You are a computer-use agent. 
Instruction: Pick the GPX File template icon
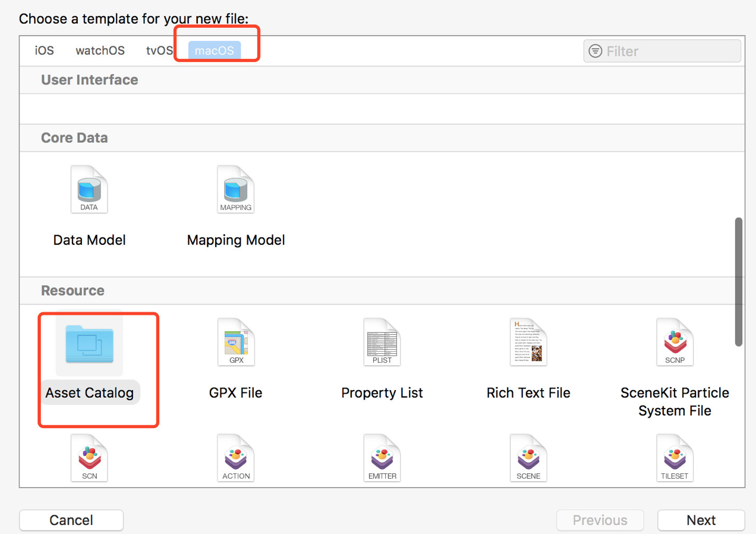tap(236, 343)
